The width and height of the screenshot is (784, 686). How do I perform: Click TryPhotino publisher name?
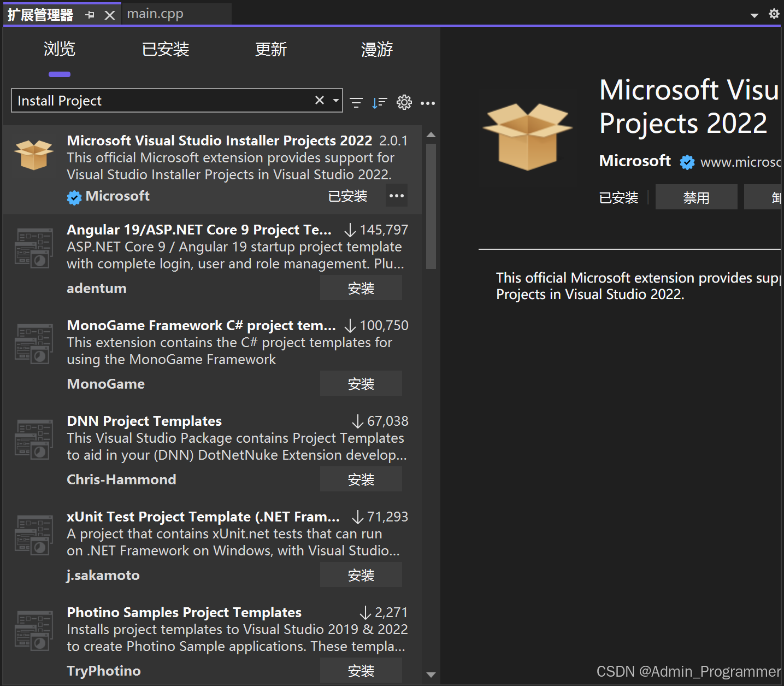pos(104,671)
